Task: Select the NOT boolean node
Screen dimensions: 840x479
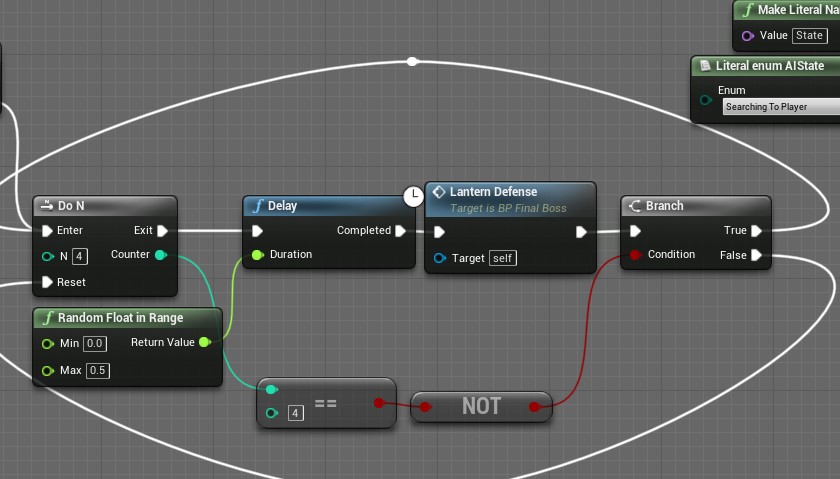Action: [481, 406]
